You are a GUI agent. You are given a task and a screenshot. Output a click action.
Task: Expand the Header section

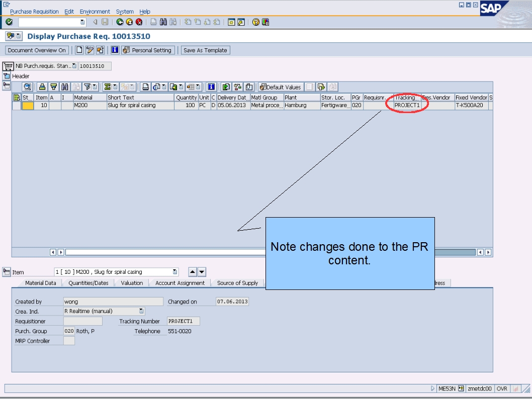point(7,76)
